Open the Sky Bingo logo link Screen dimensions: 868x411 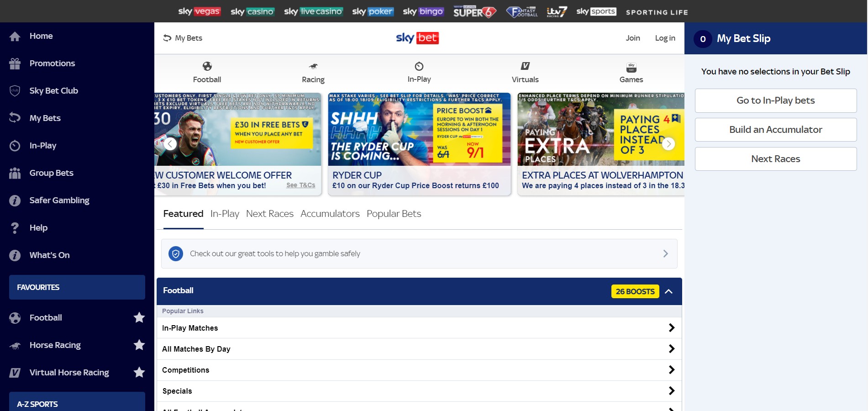[423, 11]
